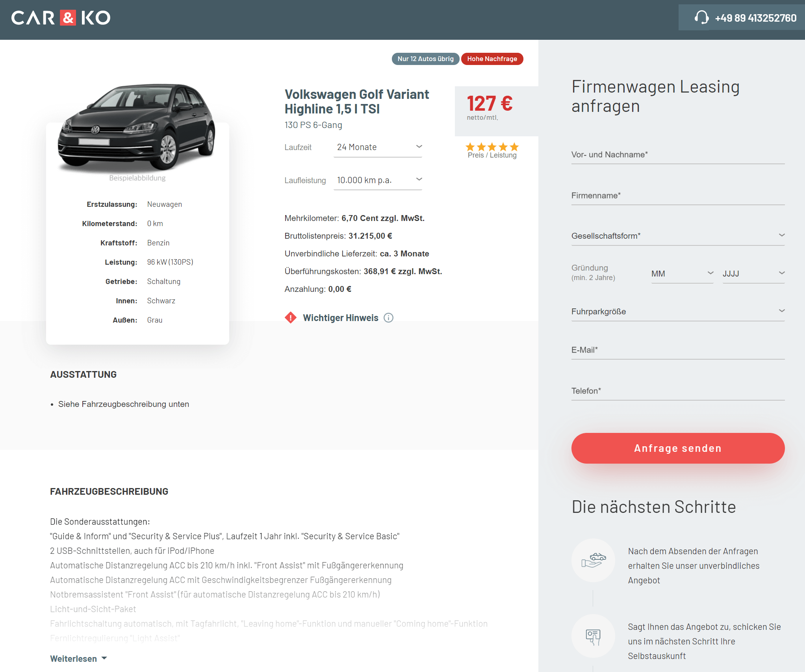Click the hand-with-car offer step icon

(593, 560)
